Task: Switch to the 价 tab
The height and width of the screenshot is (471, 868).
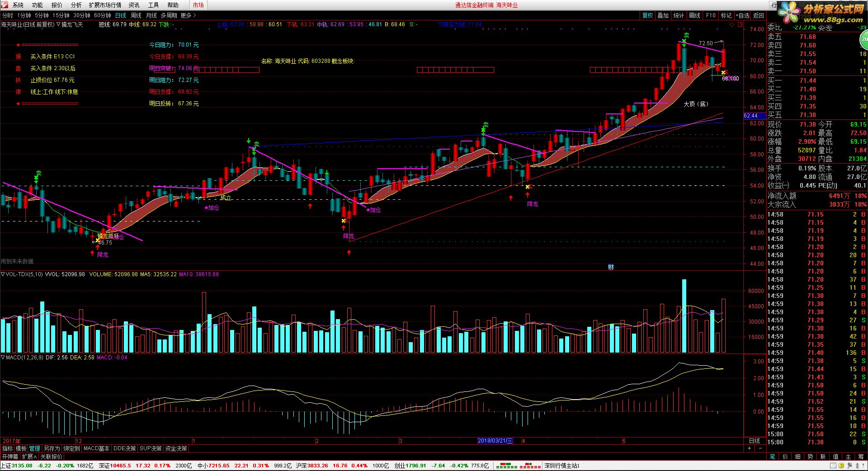Action: (785, 457)
